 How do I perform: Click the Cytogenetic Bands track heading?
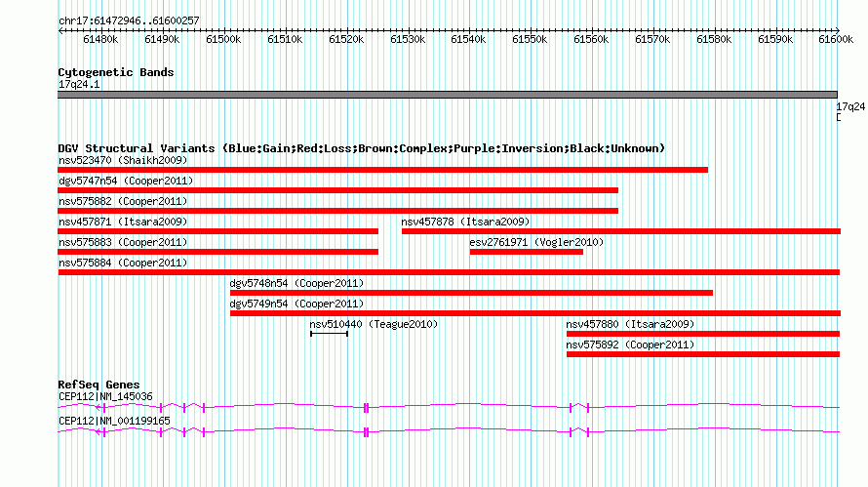[x=116, y=72]
